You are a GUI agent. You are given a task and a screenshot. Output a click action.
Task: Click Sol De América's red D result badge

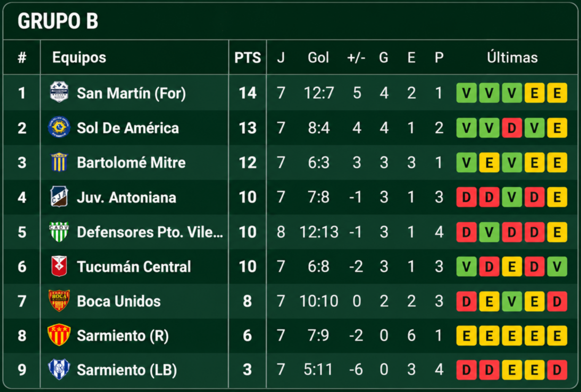pos(512,128)
